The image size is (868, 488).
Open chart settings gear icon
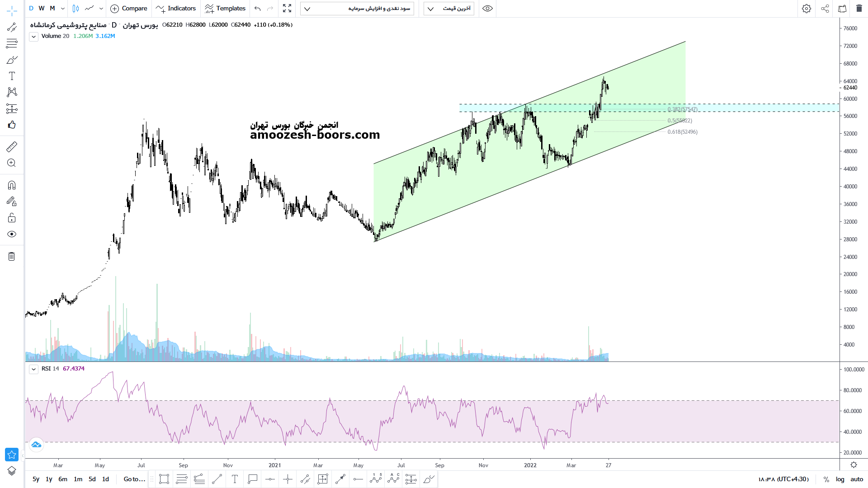[806, 9]
